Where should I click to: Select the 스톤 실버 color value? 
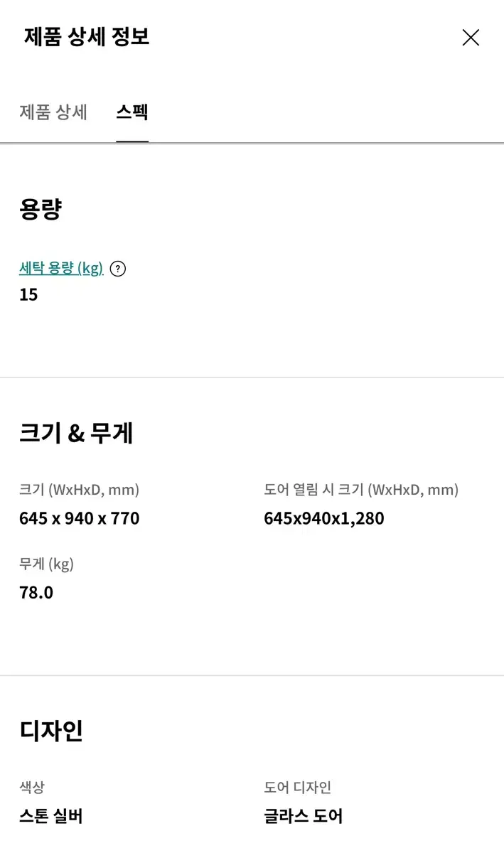point(51,816)
